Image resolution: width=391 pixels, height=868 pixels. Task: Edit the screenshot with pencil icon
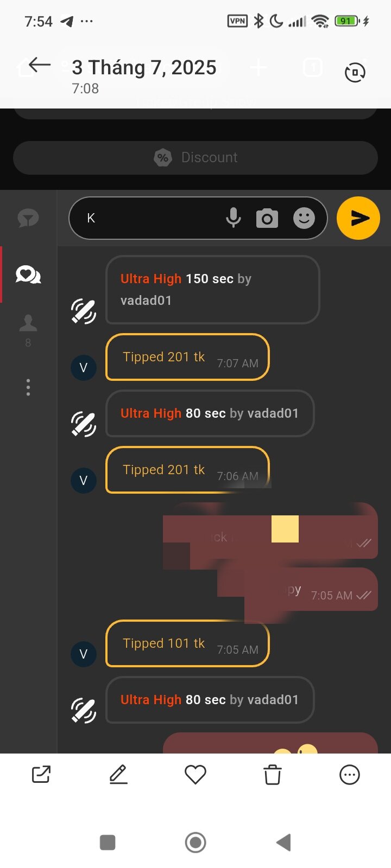pyautogui.click(x=118, y=774)
